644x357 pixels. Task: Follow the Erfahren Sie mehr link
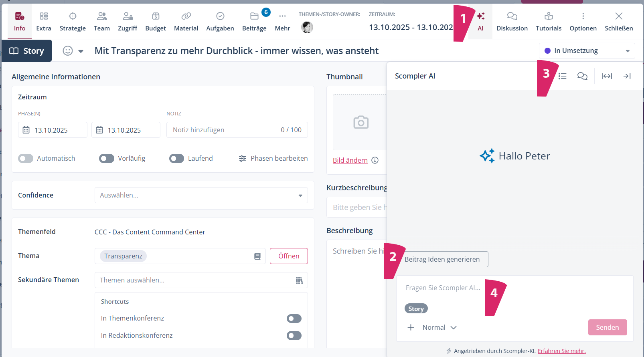point(561,351)
